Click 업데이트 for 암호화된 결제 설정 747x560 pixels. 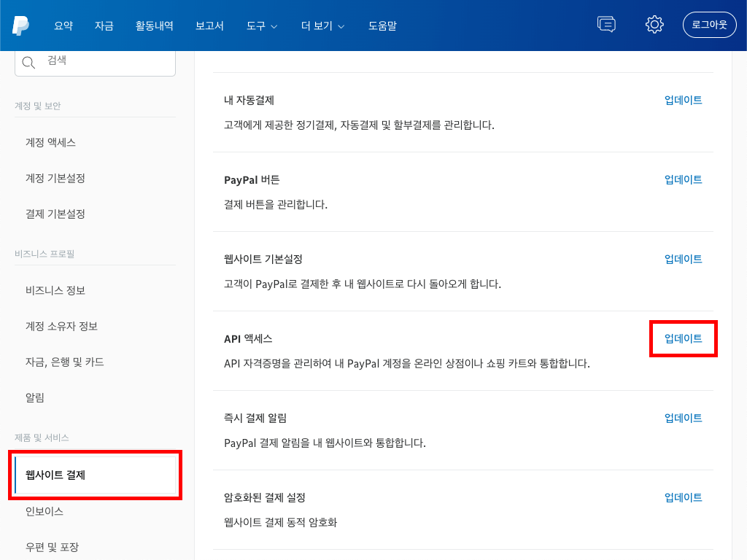[x=683, y=497]
